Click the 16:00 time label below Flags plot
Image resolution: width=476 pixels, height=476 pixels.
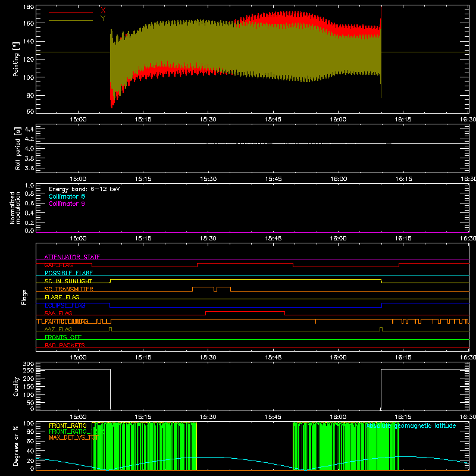(338, 358)
